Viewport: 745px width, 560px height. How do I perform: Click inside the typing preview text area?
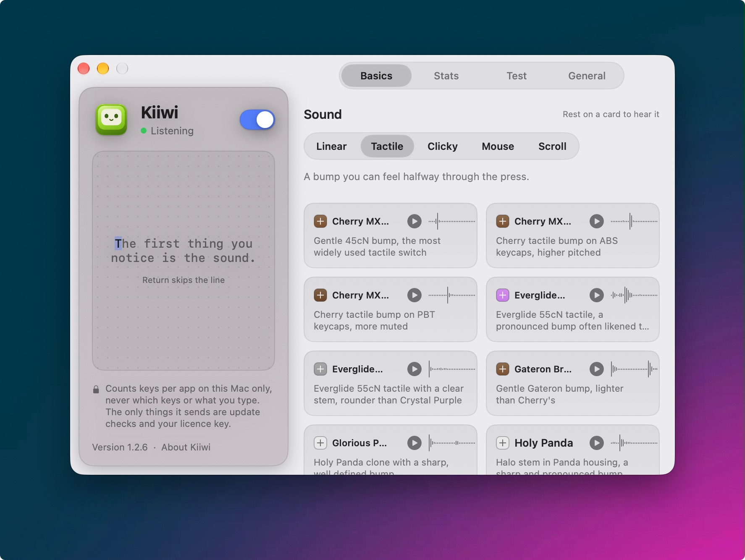point(184,261)
